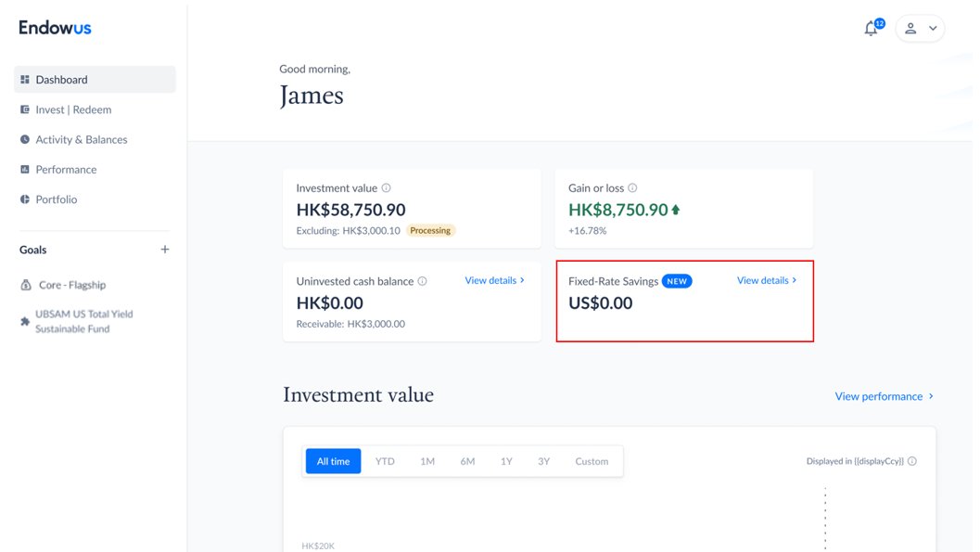The width and height of the screenshot is (980, 552).
Task: View details of Uninvested cash balance
Action: click(494, 280)
